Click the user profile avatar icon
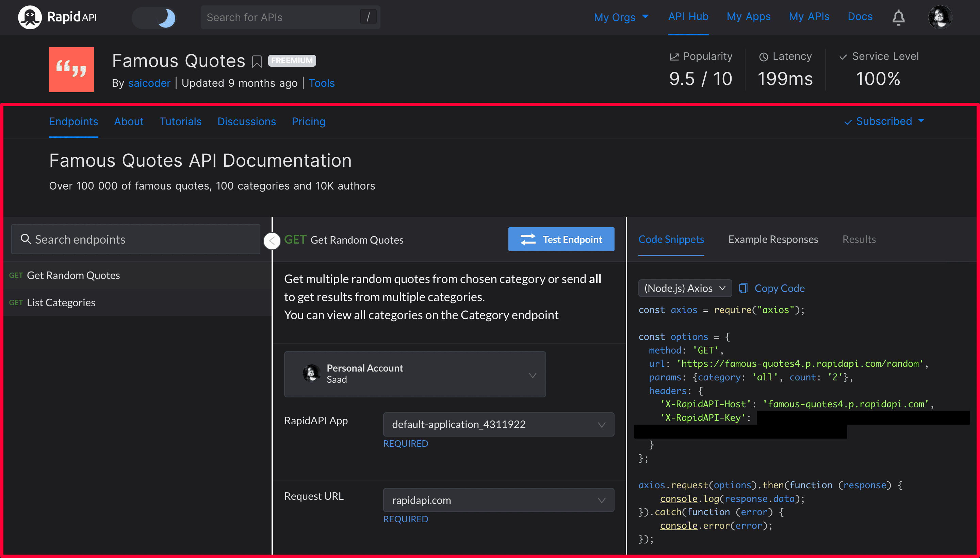The height and width of the screenshot is (558, 980). pyautogui.click(x=940, y=16)
